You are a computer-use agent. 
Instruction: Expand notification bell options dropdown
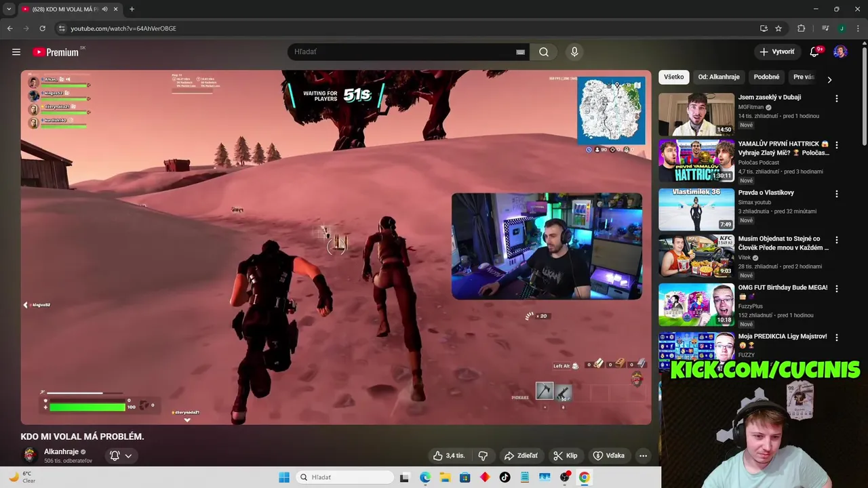pos(128,456)
